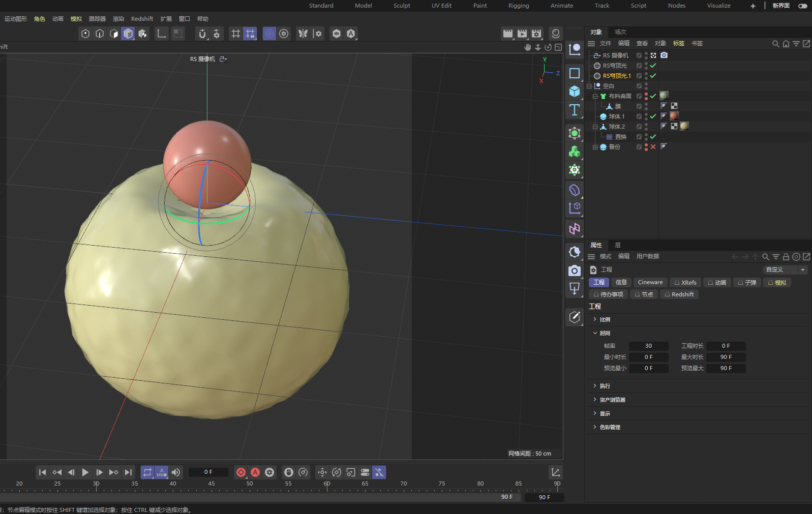Open the timeline dope sheet graph icon
Image resolution: width=812 pixels, height=514 pixels.
(x=556, y=472)
